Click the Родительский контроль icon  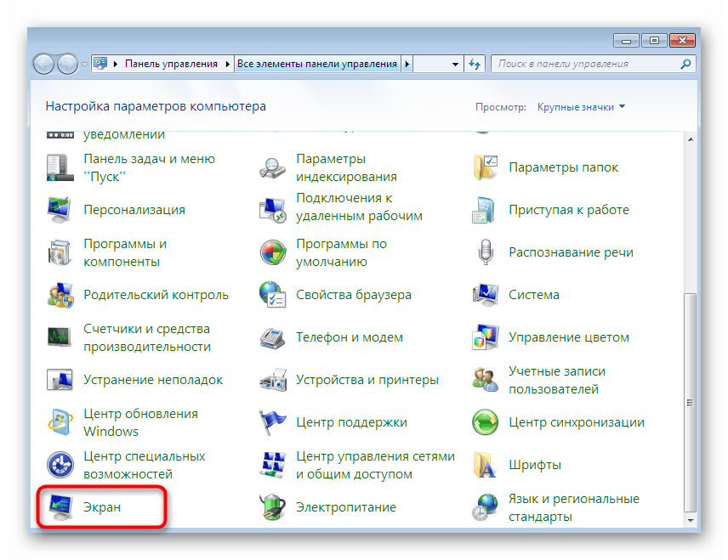(60, 295)
